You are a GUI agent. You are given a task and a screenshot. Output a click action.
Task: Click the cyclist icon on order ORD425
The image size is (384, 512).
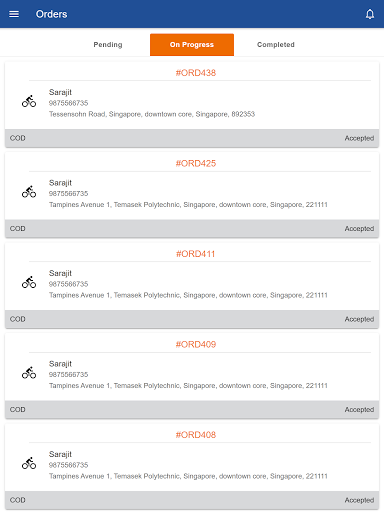pos(29,192)
